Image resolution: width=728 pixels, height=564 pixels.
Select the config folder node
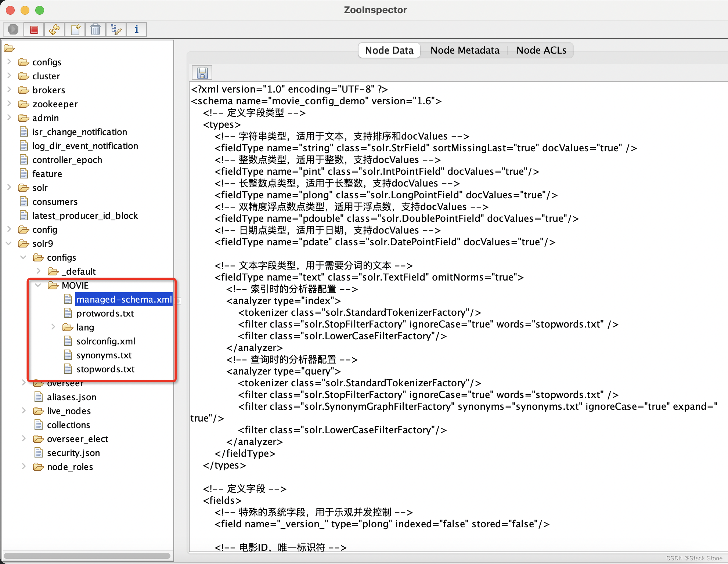pyautogui.click(x=45, y=229)
